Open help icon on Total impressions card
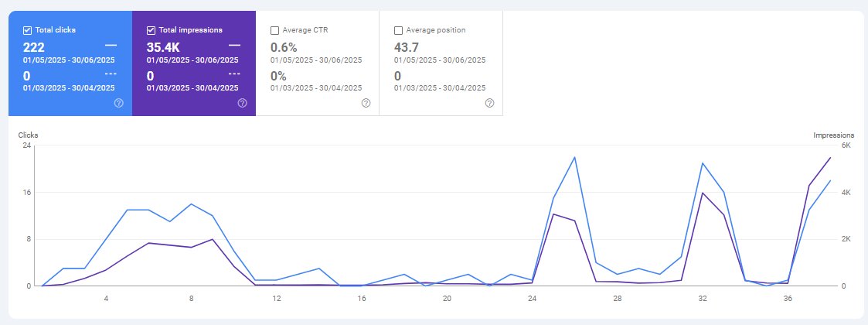868x325 pixels. pos(242,103)
